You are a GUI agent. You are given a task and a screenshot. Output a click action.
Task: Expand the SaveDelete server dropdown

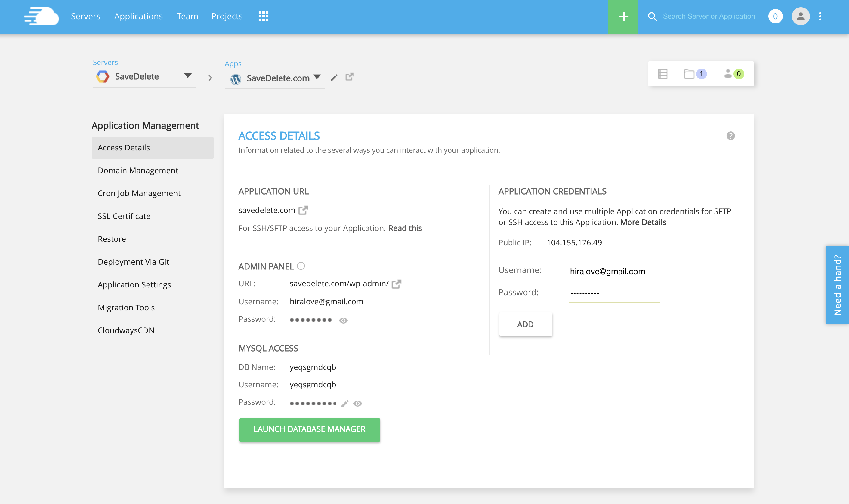(187, 75)
